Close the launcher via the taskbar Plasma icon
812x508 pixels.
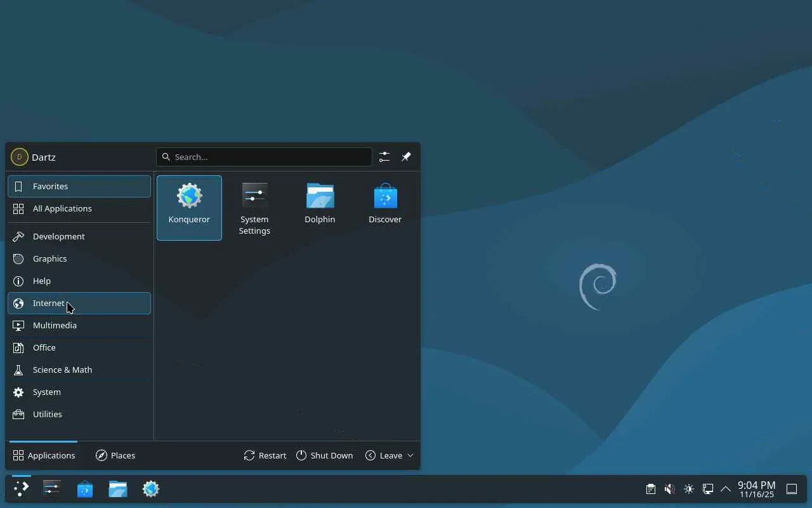click(x=22, y=488)
